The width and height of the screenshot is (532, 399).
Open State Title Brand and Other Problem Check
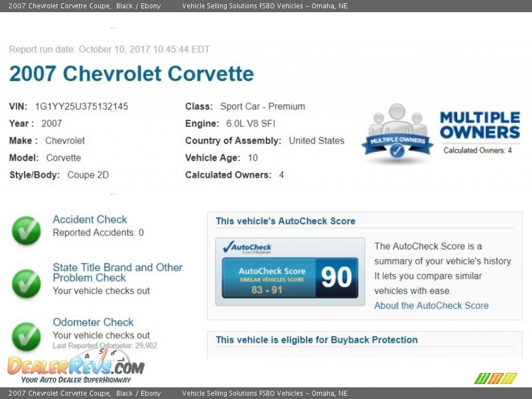tap(117, 273)
